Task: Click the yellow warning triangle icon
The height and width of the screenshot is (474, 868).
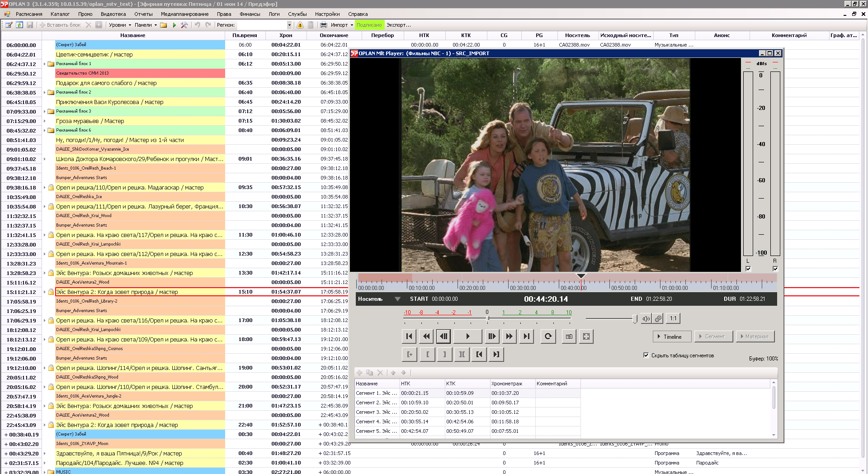Action: click(300, 25)
